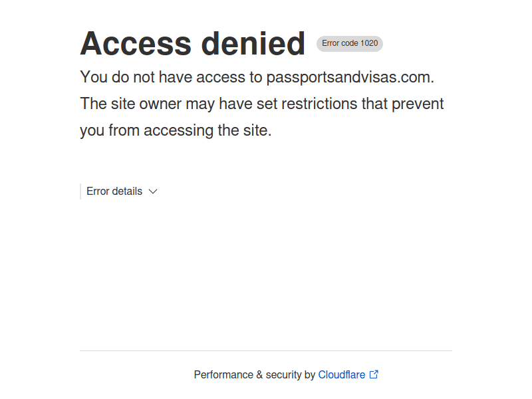532x399 pixels.
Task: Click the word "Error" in Error details
Action: pyautogui.click(x=98, y=192)
